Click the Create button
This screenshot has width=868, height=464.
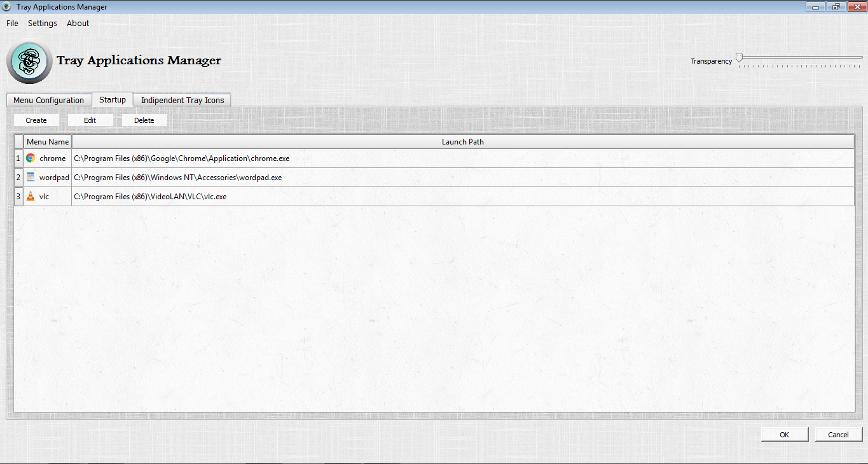pos(36,120)
